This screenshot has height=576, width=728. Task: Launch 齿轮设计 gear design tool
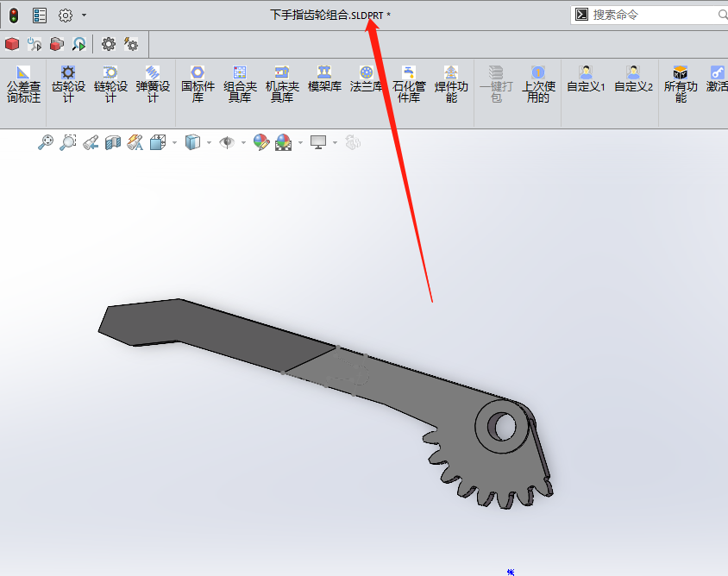[68, 84]
